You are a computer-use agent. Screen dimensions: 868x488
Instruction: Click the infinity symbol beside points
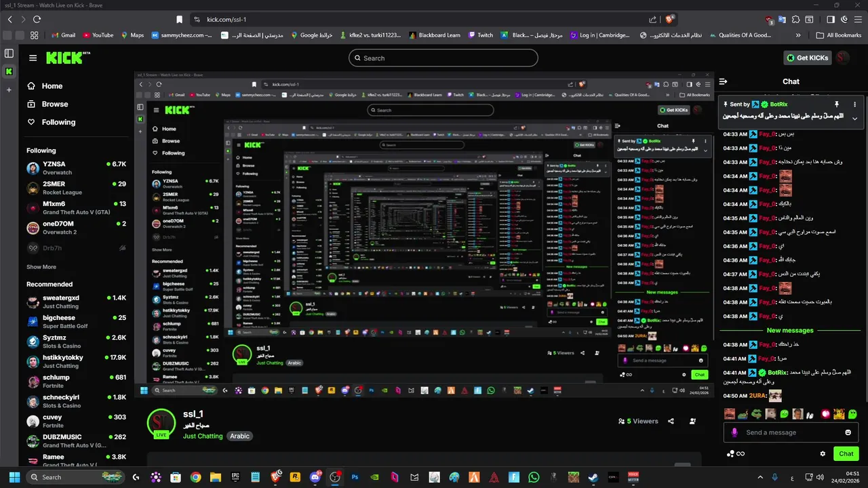coord(741,453)
